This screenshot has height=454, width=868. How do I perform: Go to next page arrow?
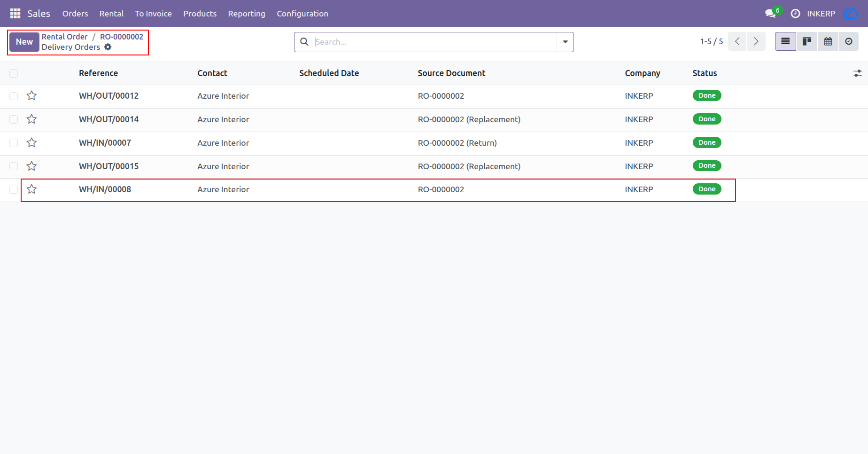(756, 41)
